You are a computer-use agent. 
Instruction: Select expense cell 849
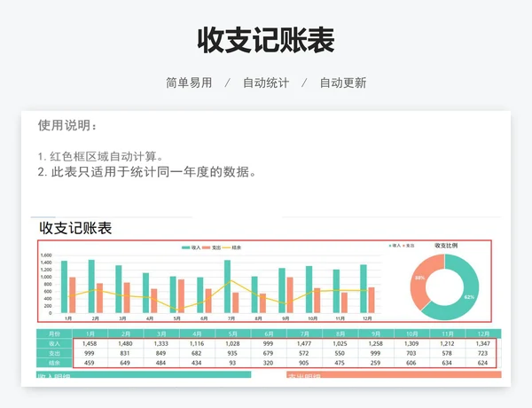(160, 353)
